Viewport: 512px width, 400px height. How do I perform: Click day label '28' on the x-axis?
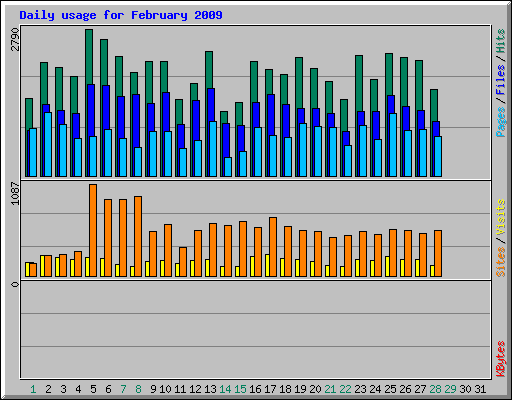point(435,389)
